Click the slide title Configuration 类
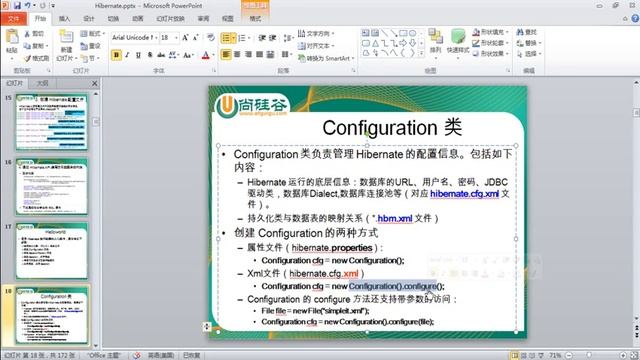This screenshot has width=640, height=360. [392, 128]
